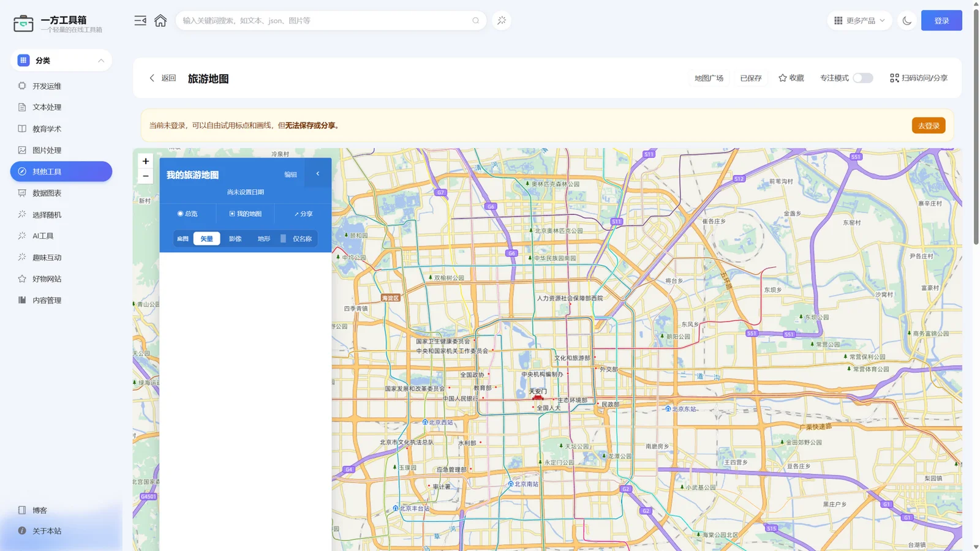This screenshot has height=551, width=980.
Task: Click the 收藏 star to favorite this tool
Action: pyautogui.click(x=791, y=78)
